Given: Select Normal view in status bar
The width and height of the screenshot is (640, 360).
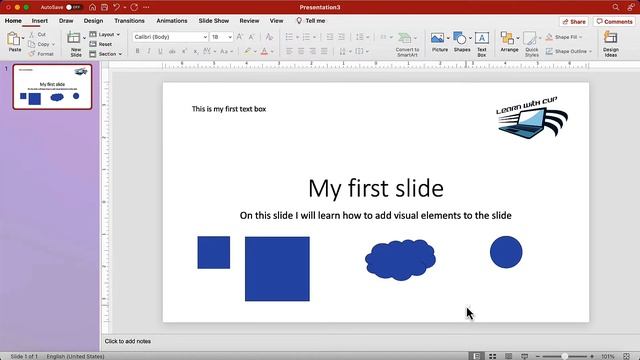Looking at the screenshot, I should (x=476, y=356).
